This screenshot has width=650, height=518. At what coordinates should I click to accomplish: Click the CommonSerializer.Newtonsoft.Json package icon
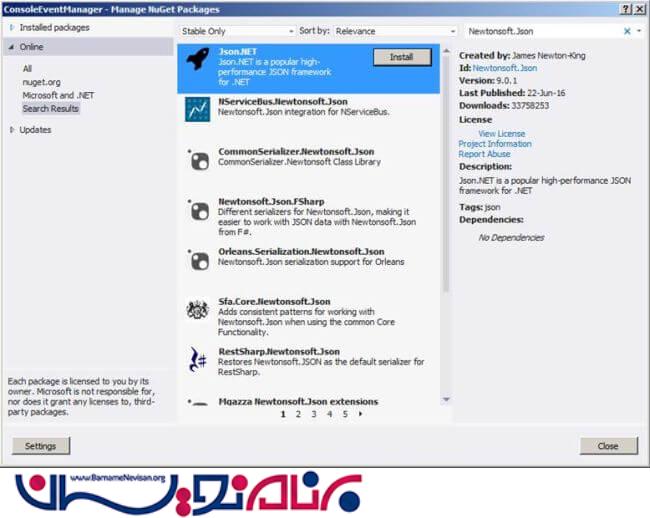[x=198, y=160]
